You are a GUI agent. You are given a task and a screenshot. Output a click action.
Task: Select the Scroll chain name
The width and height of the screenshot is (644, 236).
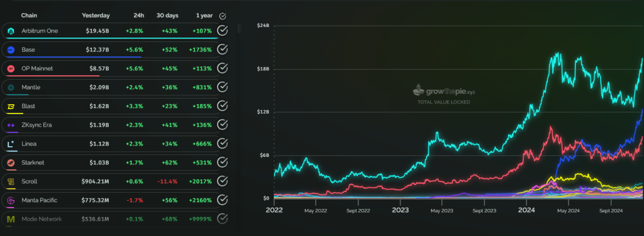[x=29, y=181]
